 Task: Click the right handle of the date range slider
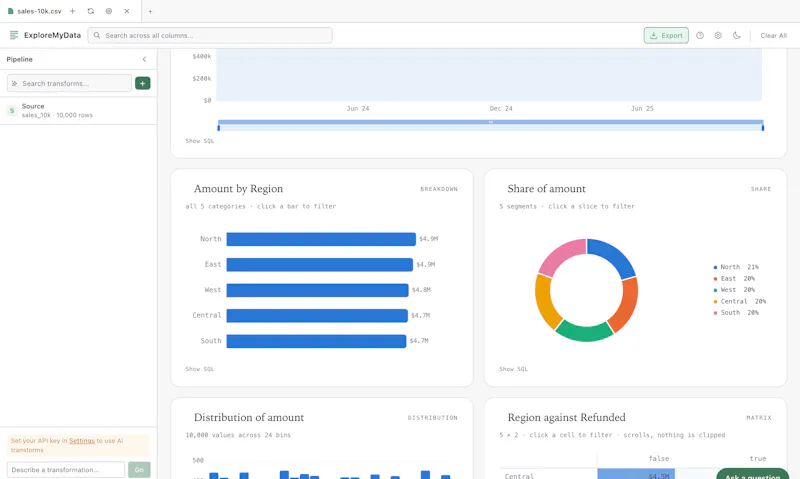[x=763, y=128]
